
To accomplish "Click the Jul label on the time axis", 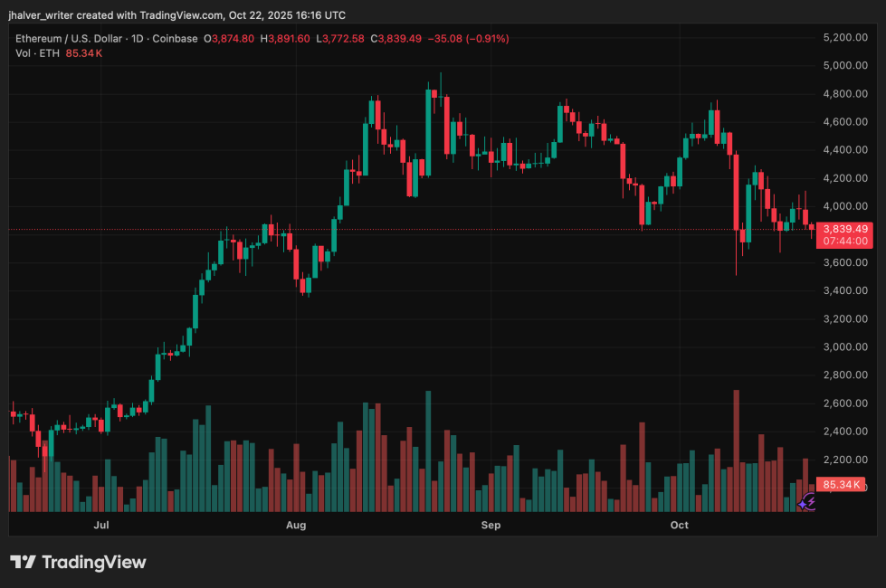I will [x=100, y=525].
